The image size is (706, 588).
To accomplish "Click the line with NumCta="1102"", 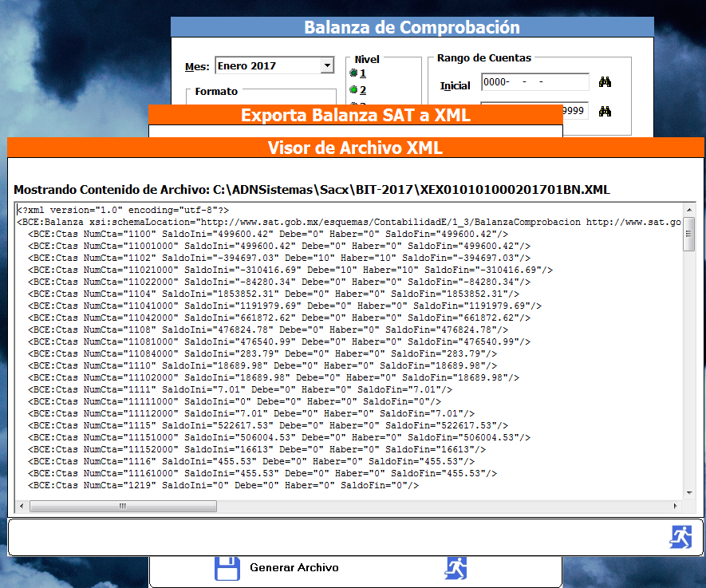I will tap(279, 258).
